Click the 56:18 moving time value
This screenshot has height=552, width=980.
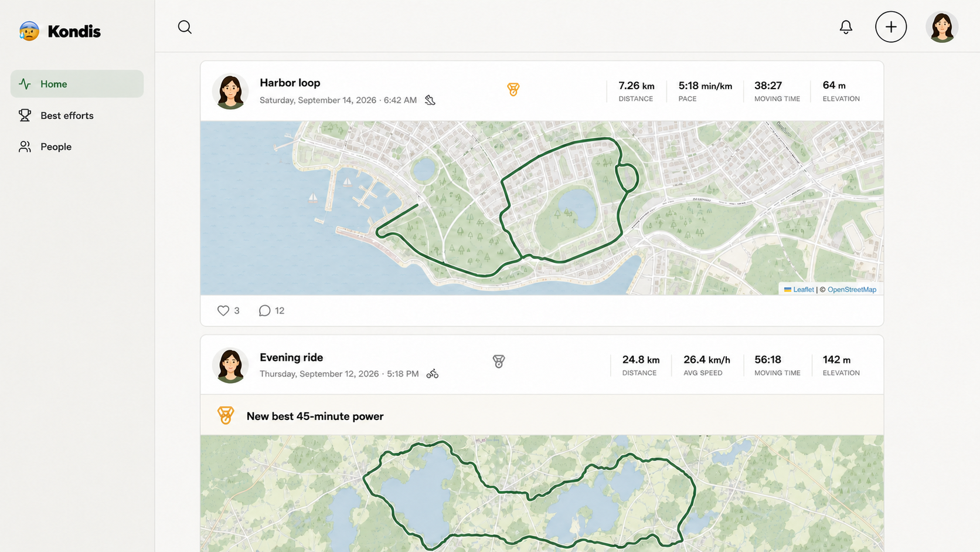[x=768, y=360]
